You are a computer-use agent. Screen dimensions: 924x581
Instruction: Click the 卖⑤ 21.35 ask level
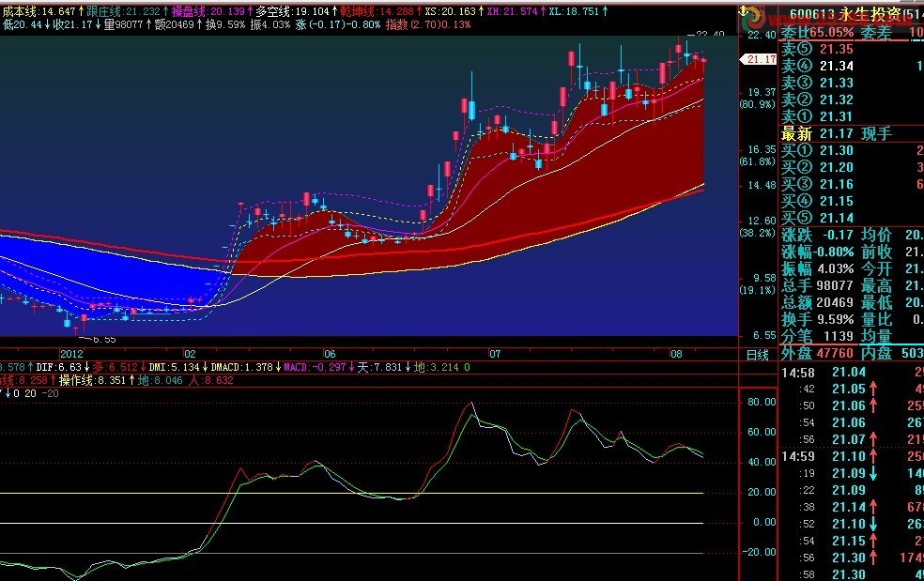click(819, 49)
